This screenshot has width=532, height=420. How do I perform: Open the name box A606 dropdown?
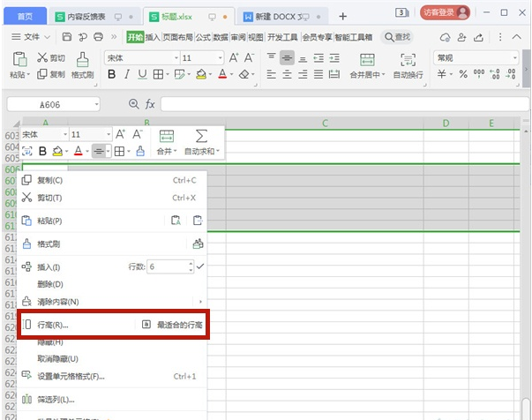click(97, 104)
